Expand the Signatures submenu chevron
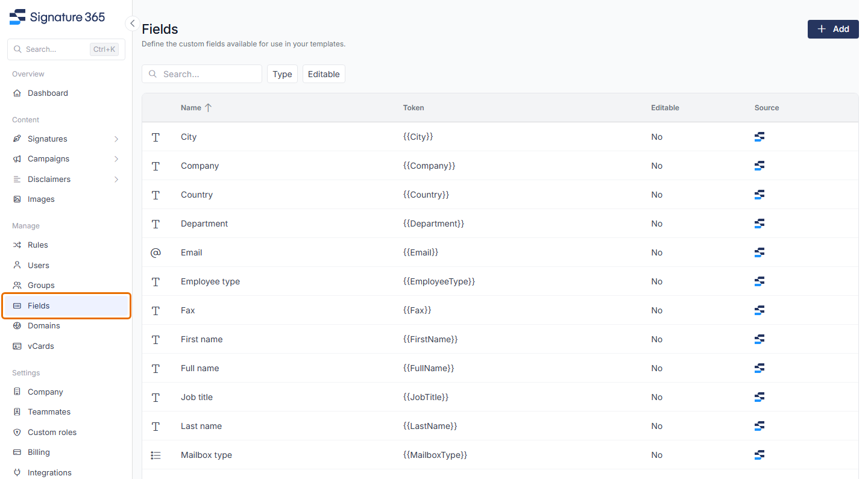 point(116,139)
